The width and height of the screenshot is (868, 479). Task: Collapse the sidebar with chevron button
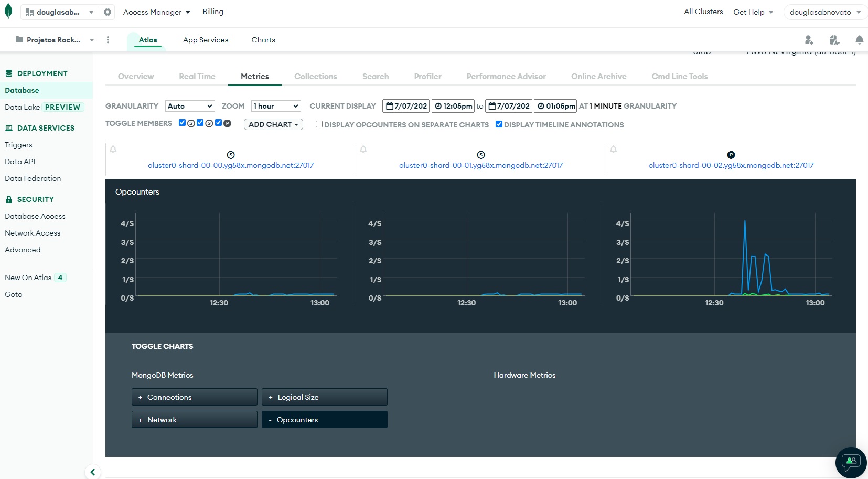tap(93, 472)
